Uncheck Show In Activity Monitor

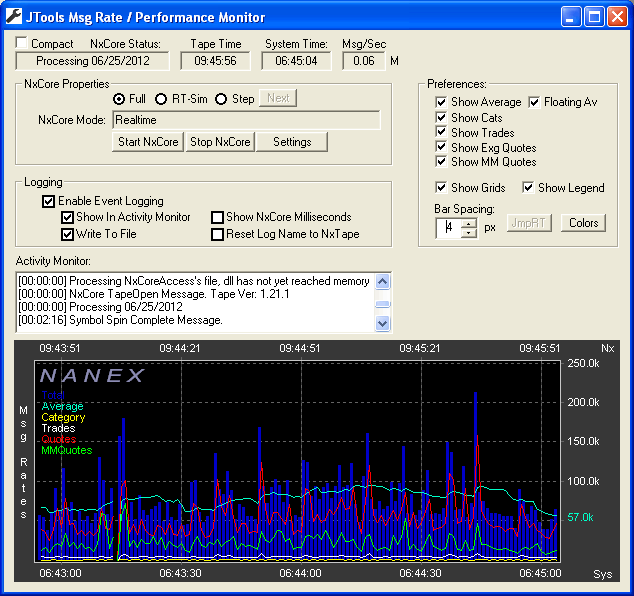[x=67, y=218]
